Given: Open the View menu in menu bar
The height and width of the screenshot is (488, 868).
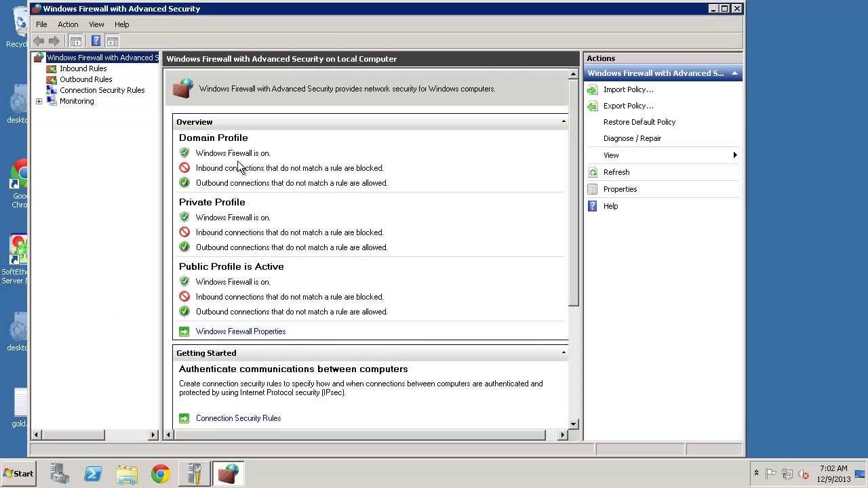Looking at the screenshot, I should (x=96, y=24).
